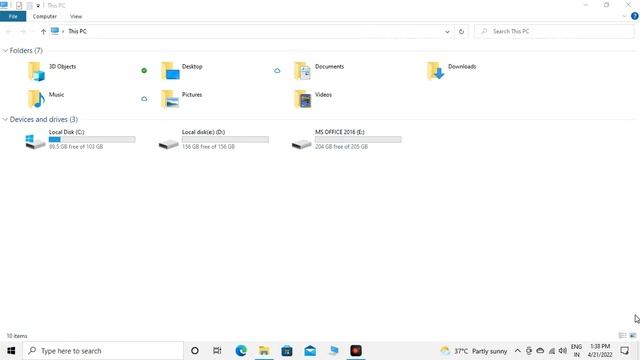Open the 3D Objects folder icon
This screenshot has height=360, width=640.
(x=36, y=71)
